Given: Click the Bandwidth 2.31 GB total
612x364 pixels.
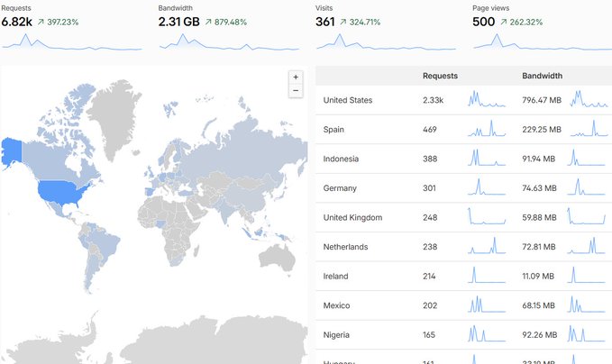Looking at the screenshot, I should tap(178, 22).
